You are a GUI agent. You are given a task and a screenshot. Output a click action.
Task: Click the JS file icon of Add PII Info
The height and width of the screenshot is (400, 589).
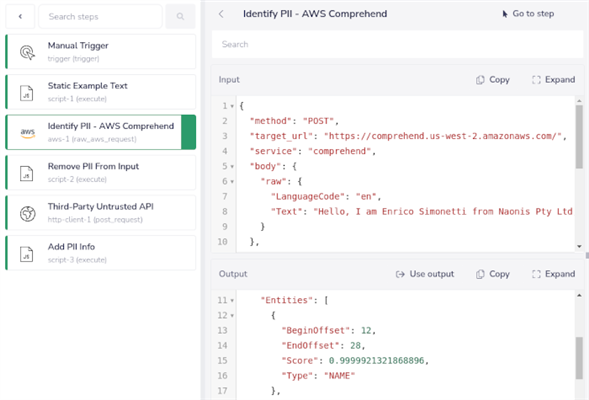click(x=27, y=254)
